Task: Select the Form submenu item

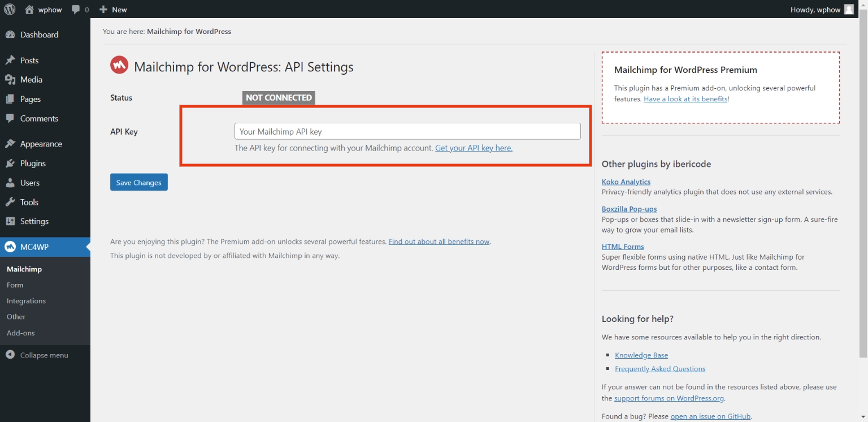Action: (x=15, y=285)
